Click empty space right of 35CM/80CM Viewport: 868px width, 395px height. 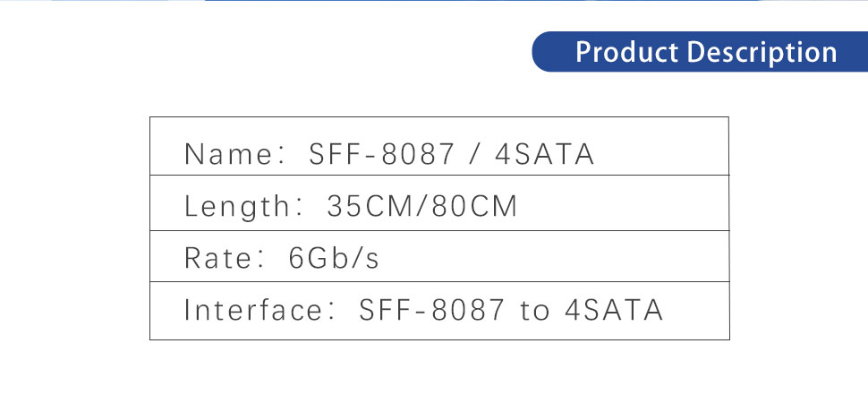point(626,206)
